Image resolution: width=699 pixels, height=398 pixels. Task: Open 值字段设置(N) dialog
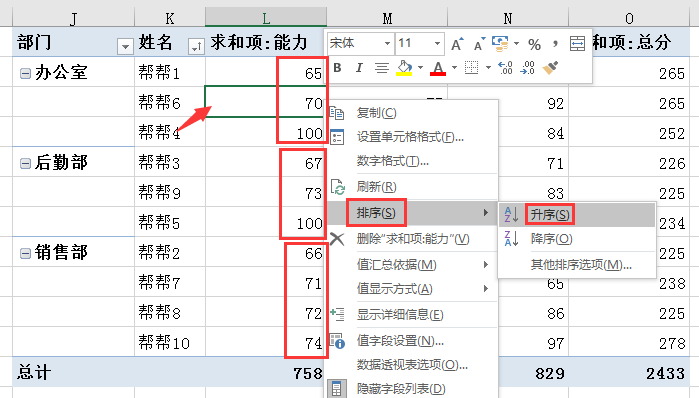[412, 341]
